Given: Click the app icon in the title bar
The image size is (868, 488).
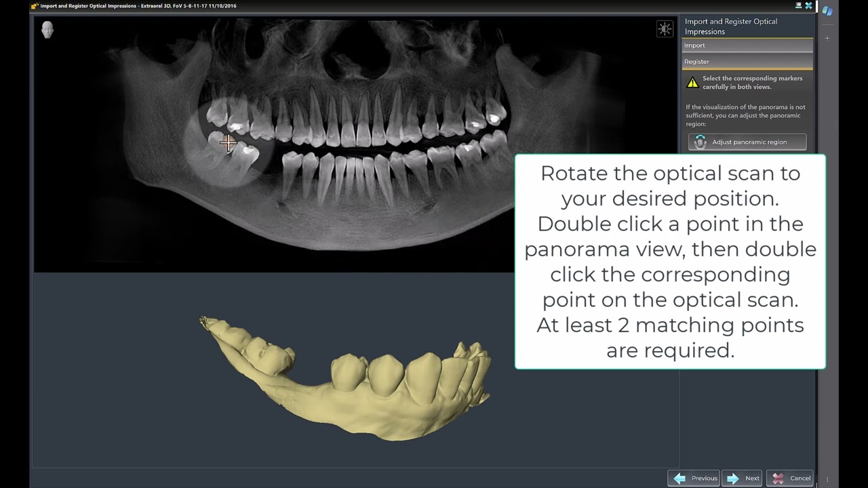Looking at the screenshot, I should point(35,6).
